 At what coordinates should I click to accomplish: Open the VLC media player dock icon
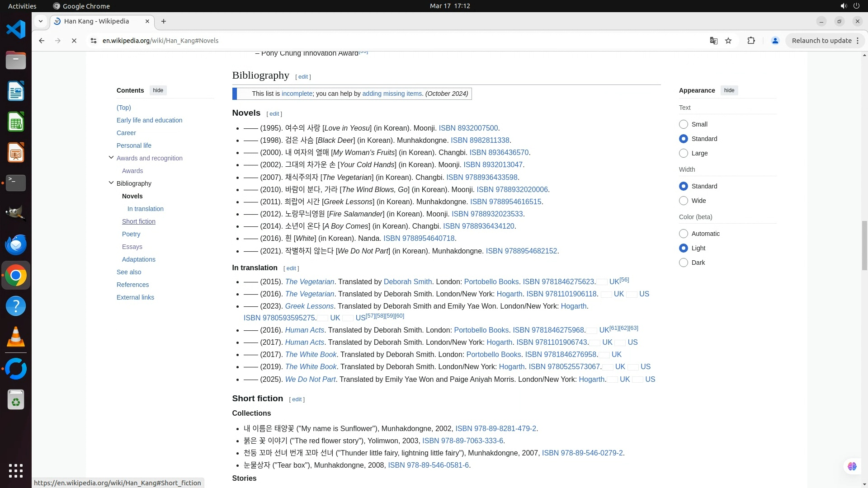pyautogui.click(x=16, y=337)
